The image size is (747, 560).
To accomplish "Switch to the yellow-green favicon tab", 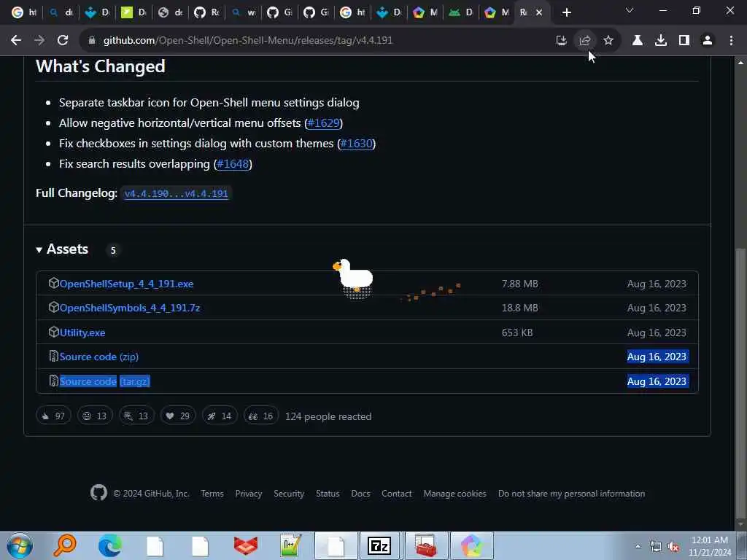I will click(x=133, y=12).
